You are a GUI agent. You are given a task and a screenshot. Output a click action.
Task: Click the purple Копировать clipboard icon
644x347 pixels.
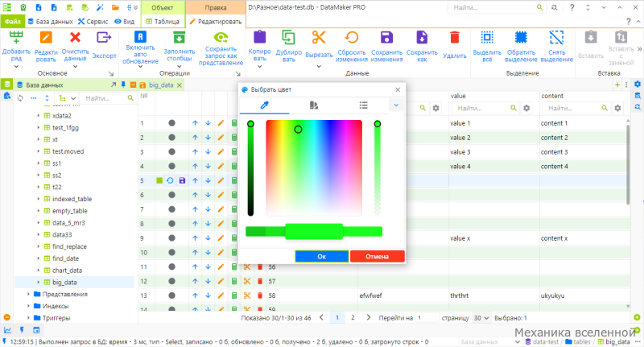click(x=259, y=37)
